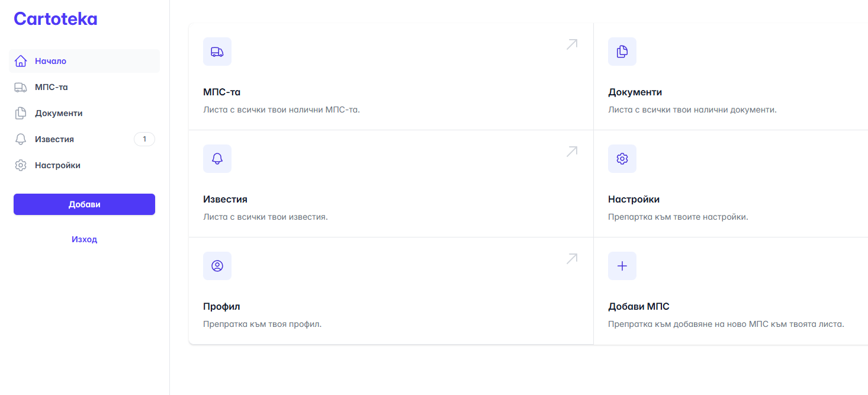
Task: Click the arrow icon on Известия card
Action: (x=571, y=152)
